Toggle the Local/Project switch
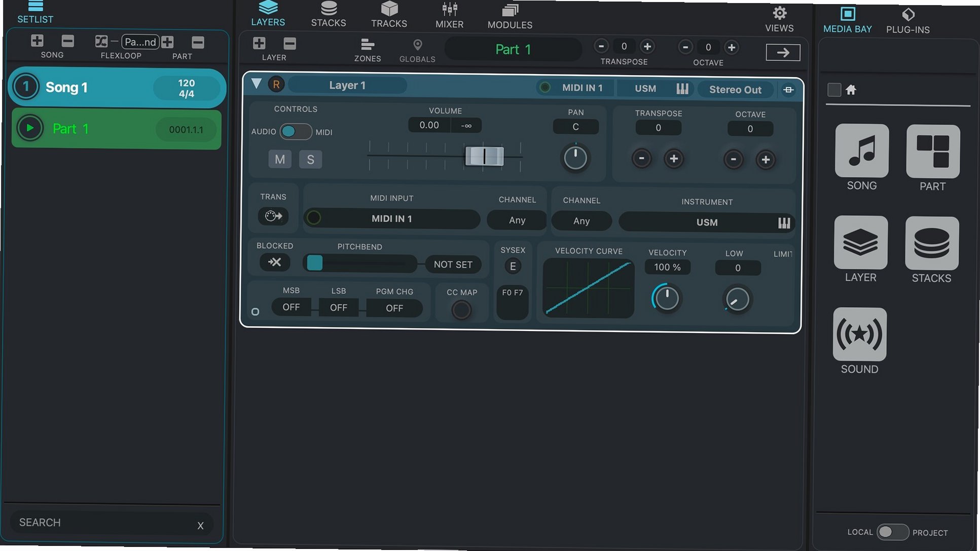 [893, 532]
